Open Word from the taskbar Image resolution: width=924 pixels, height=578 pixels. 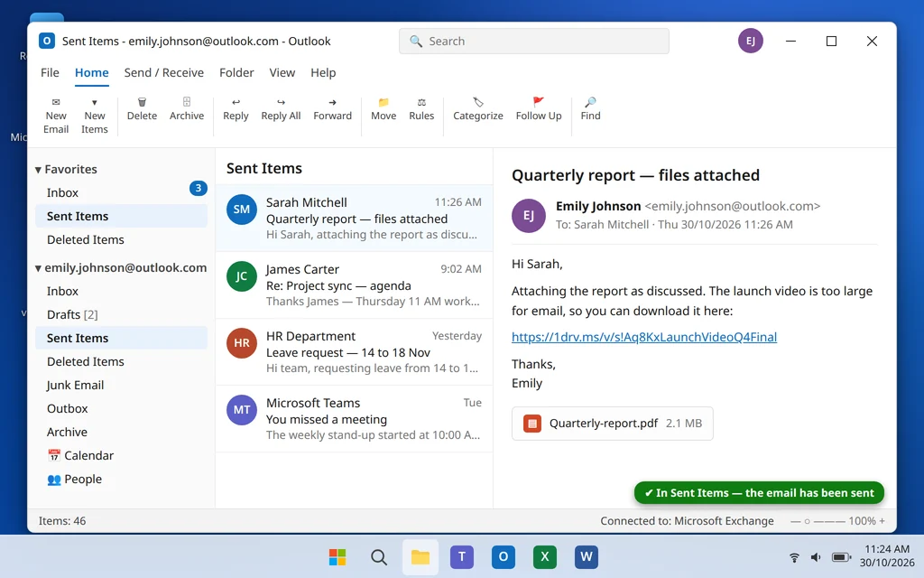click(587, 556)
